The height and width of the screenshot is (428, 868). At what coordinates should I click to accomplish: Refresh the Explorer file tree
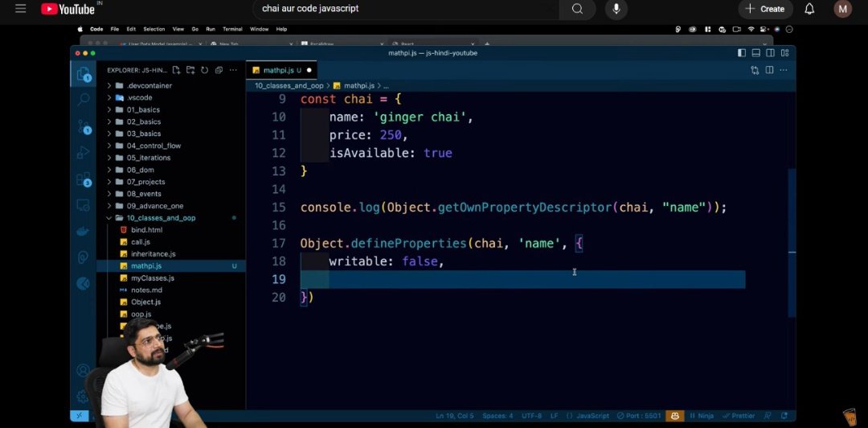click(x=204, y=70)
